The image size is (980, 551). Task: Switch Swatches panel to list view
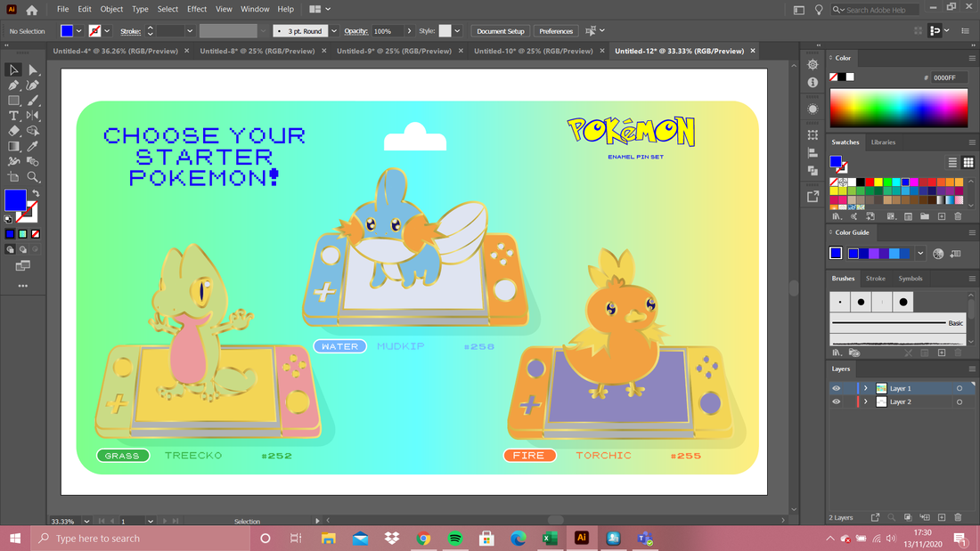[x=952, y=162]
